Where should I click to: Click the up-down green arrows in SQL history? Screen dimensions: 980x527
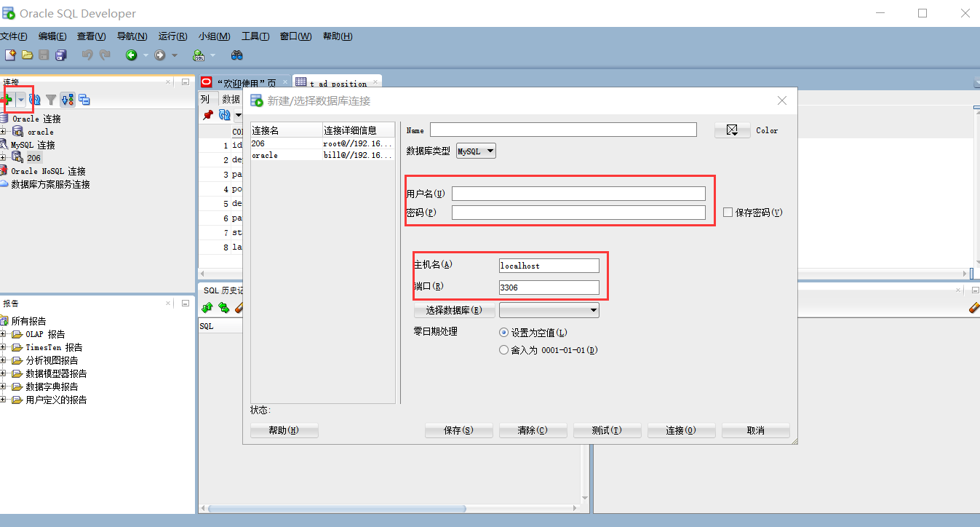pyautogui.click(x=207, y=309)
